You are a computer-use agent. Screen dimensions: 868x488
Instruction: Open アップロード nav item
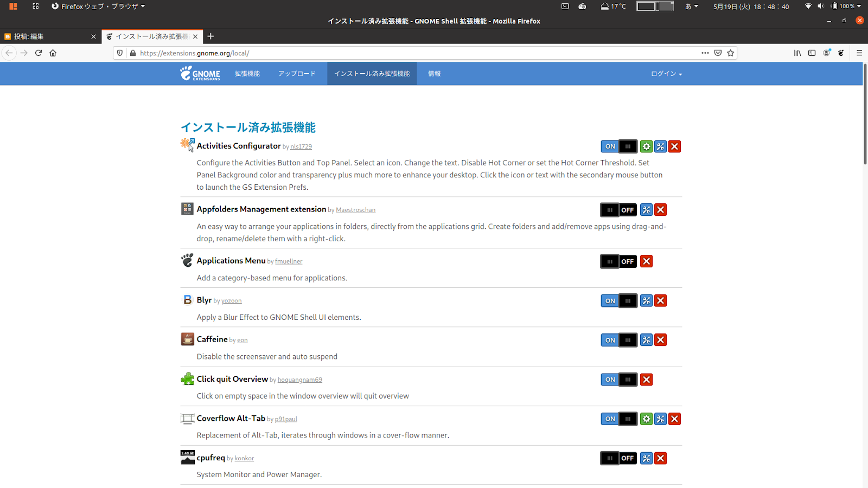pyautogui.click(x=297, y=74)
